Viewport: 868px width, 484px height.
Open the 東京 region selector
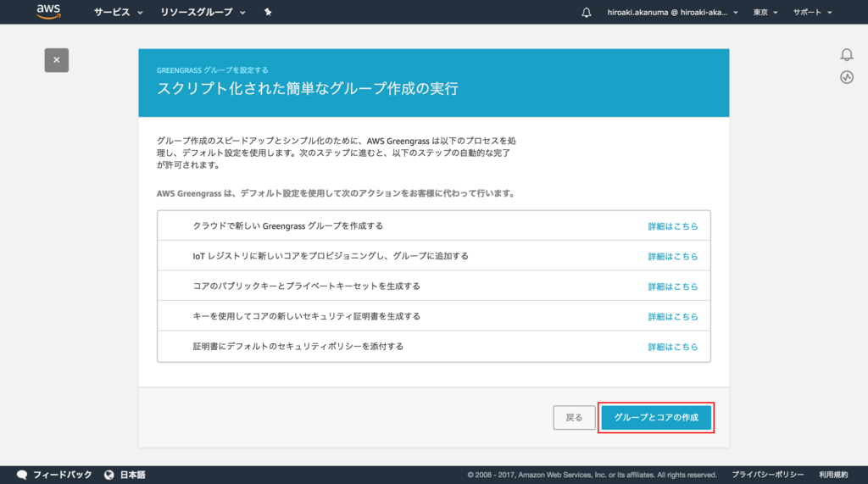pyautogui.click(x=765, y=12)
